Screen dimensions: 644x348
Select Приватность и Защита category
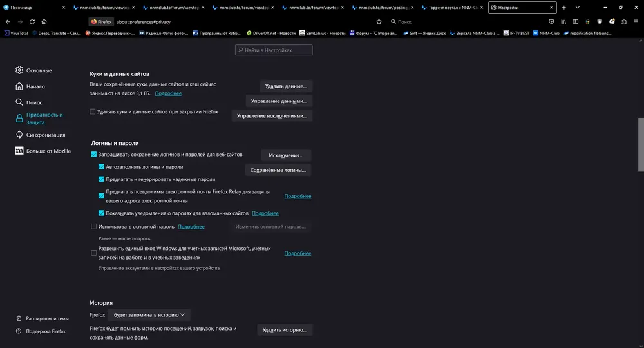coord(40,119)
